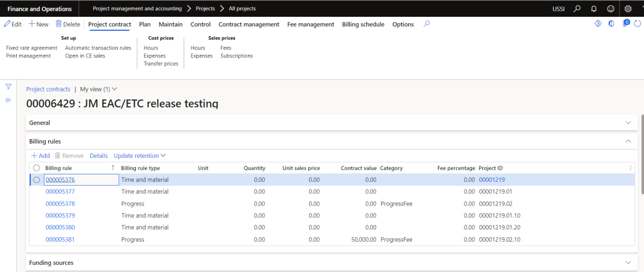Expand the General section
The image size is (644, 272).
click(629, 122)
